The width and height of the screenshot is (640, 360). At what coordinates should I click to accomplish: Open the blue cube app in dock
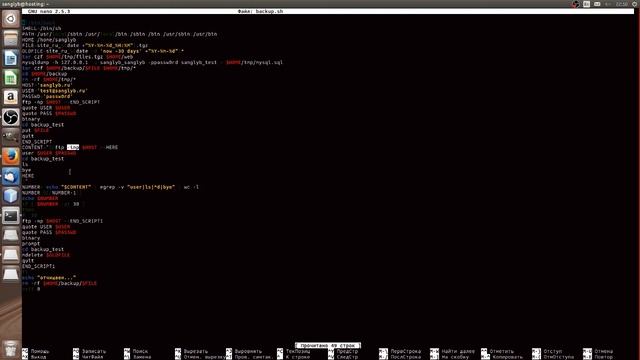pos(11,196)
